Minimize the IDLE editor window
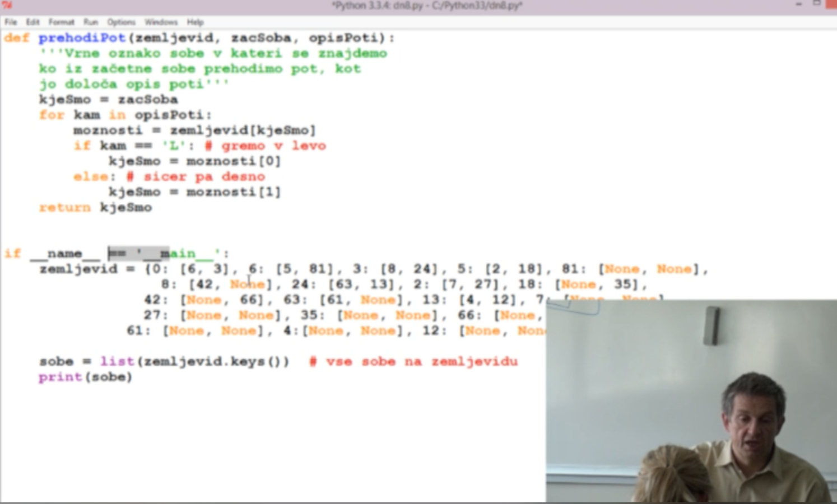The height and width of the screenshot is (504, 837). click(798, 4)
